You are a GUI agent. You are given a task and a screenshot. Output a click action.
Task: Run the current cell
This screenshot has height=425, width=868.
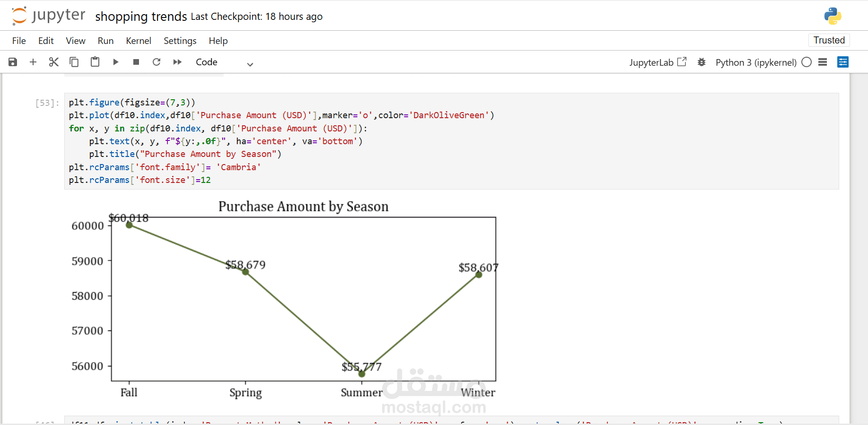[x=116, y=62]
